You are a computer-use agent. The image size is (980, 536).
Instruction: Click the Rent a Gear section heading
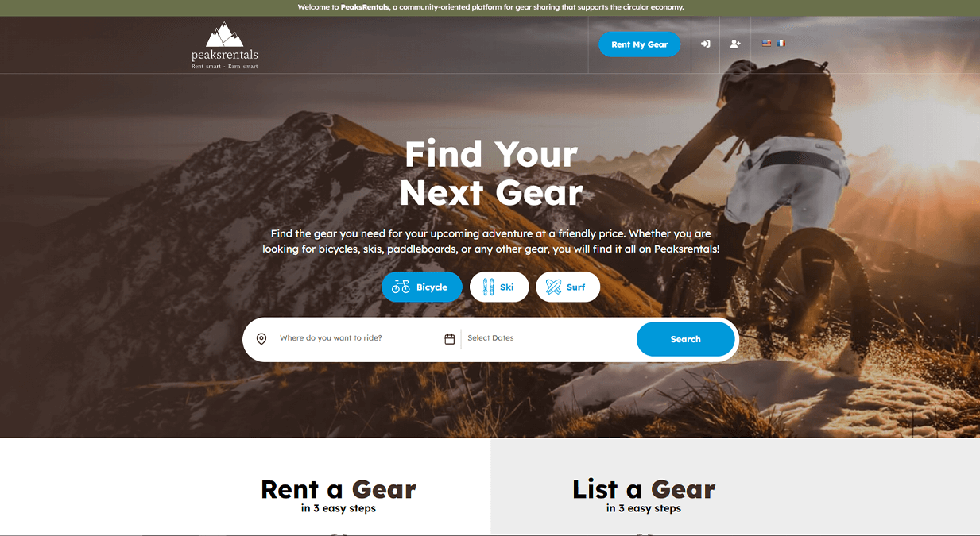point(339,489)
